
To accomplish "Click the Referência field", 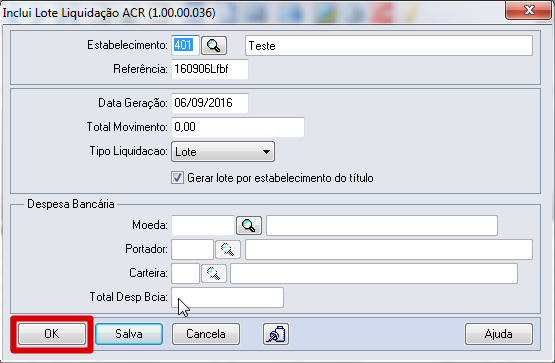I will tap(210, 69).
